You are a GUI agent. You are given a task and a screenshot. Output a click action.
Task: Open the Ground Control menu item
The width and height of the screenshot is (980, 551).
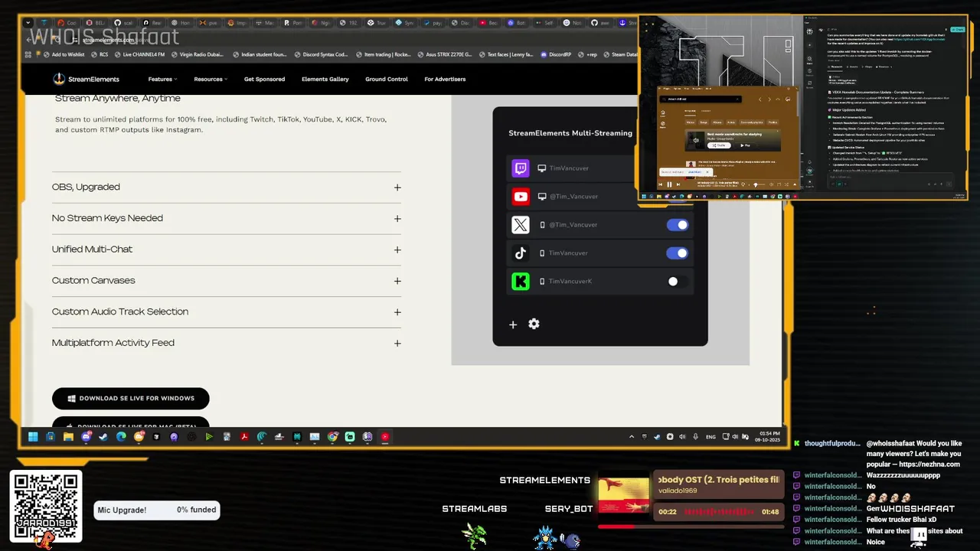(387, 79)
